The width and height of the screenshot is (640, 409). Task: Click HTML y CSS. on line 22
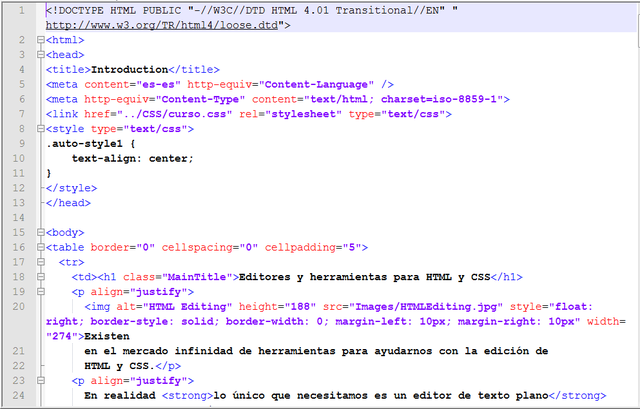tap(120, 366)
